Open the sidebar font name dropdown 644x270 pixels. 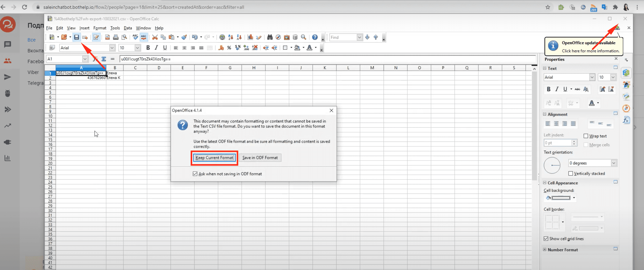tap(592, 77)
